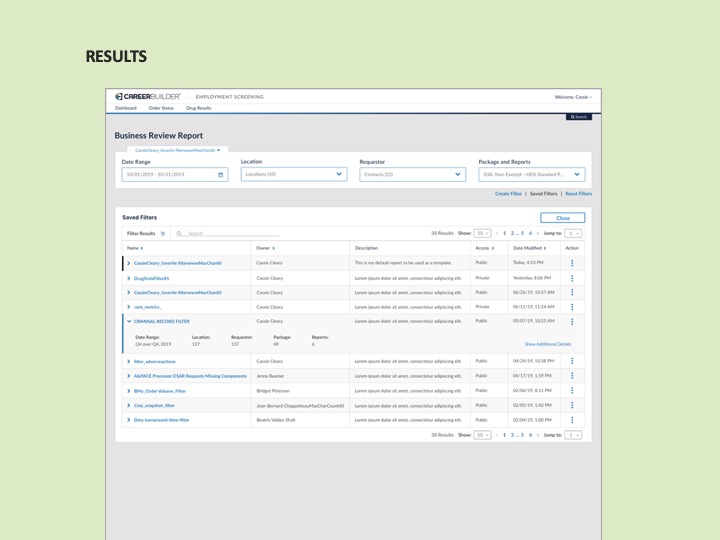
Task: Open the CassieCleary_favorite filter tab dropdown
Action: pos(178,150)
